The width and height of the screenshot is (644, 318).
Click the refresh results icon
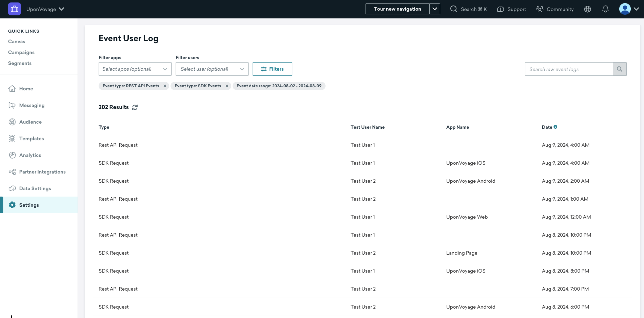coord(135,107)
